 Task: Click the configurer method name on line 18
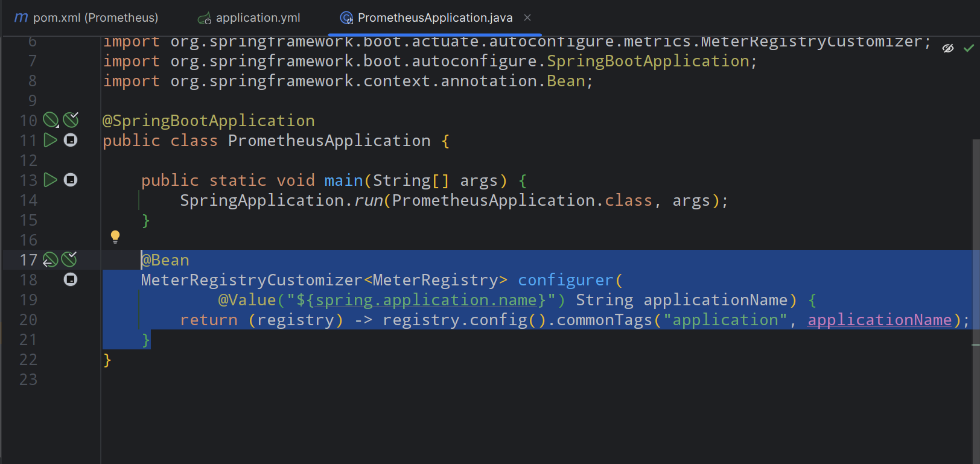click(x=566, y=280)
